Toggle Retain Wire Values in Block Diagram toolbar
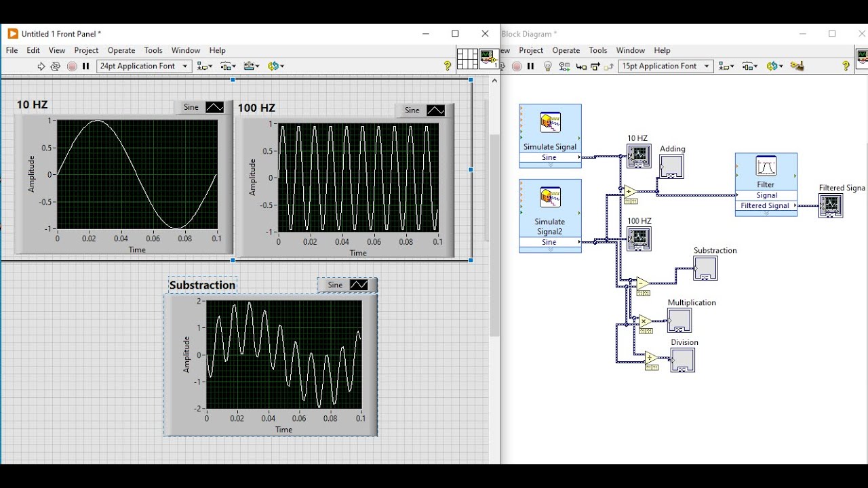 [x=564, y=66]
